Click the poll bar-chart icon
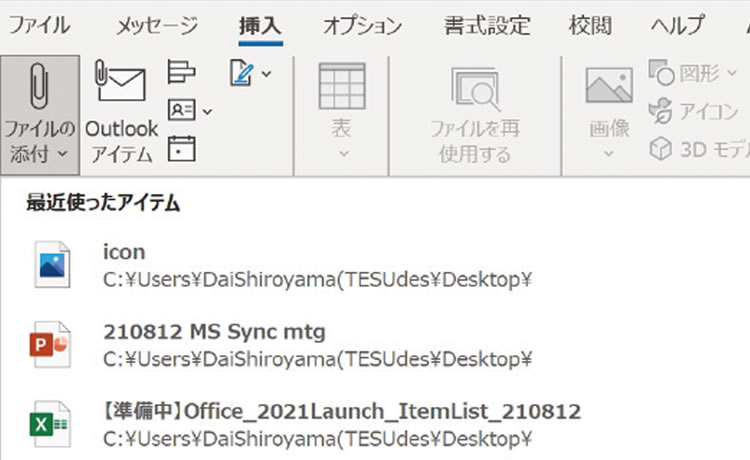Screen dimensions: 750x460 (x=182, y=73)
